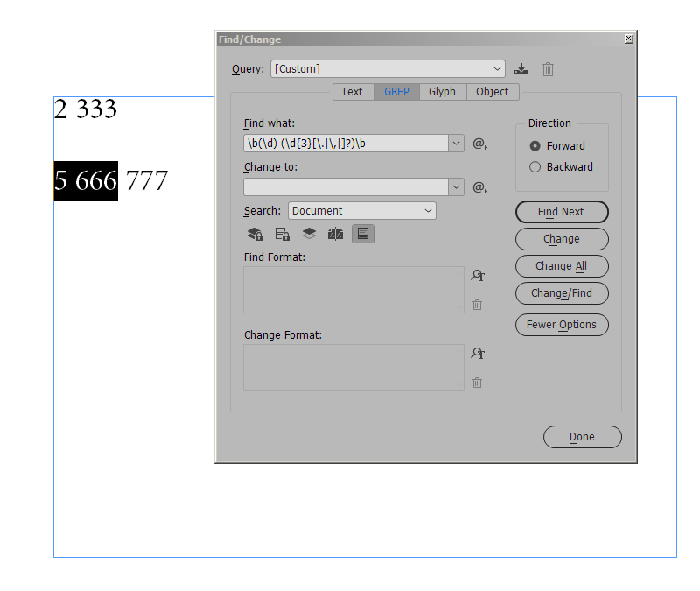Switch to the Object tab
700x591 pixels.
point(493,92)
